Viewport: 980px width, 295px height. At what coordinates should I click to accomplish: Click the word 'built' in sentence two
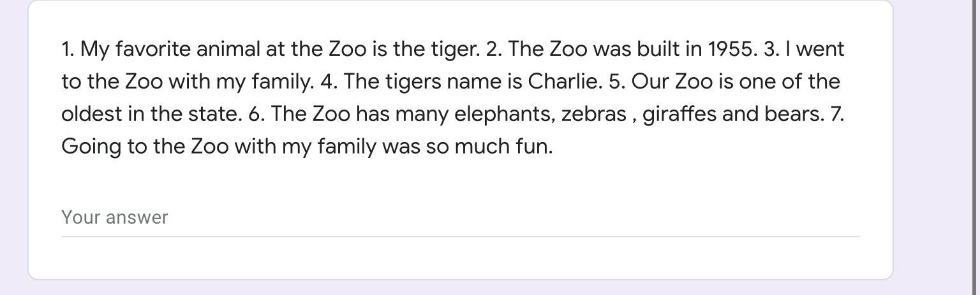[658, 49]
